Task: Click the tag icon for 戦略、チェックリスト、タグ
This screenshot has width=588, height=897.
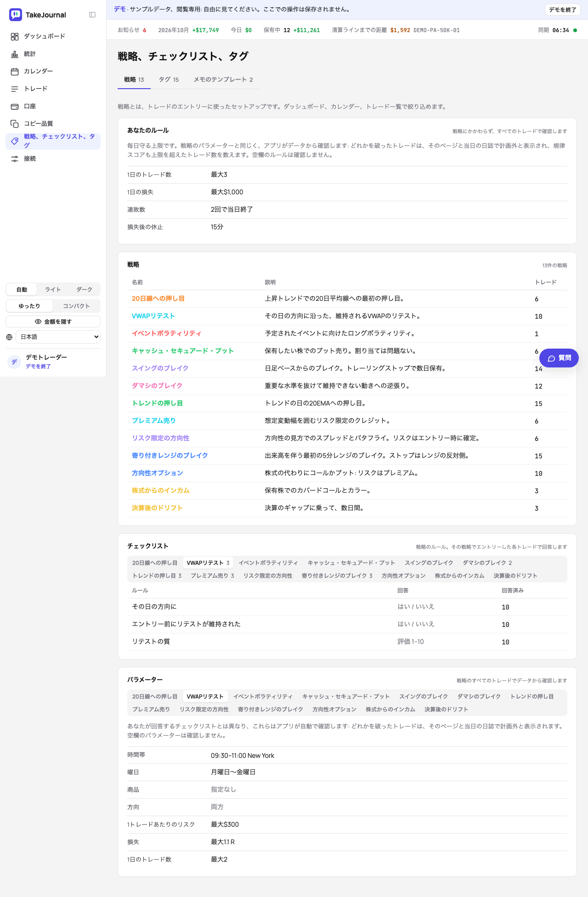Action: [x=15, y=141]
